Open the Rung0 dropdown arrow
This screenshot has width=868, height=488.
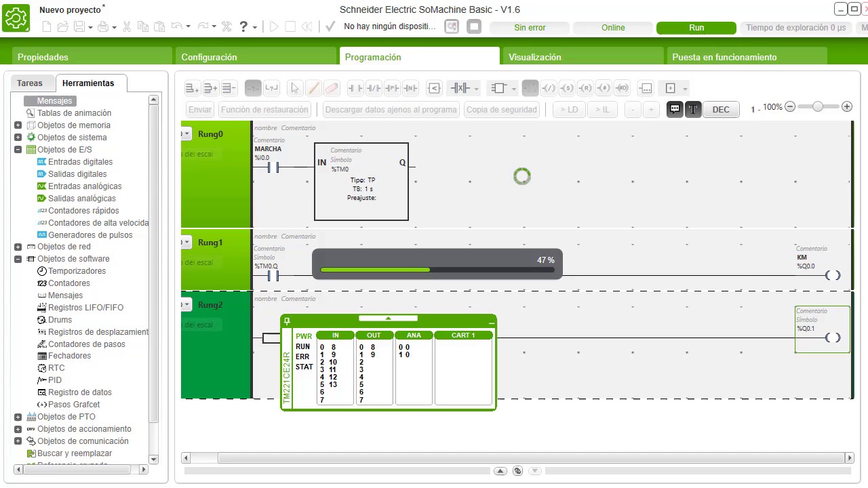[186, 134]
